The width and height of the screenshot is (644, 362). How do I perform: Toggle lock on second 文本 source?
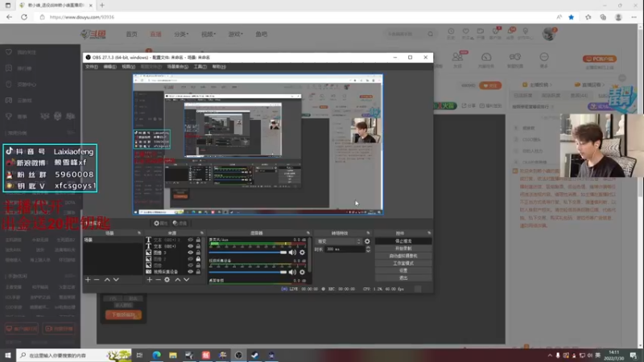198,246
